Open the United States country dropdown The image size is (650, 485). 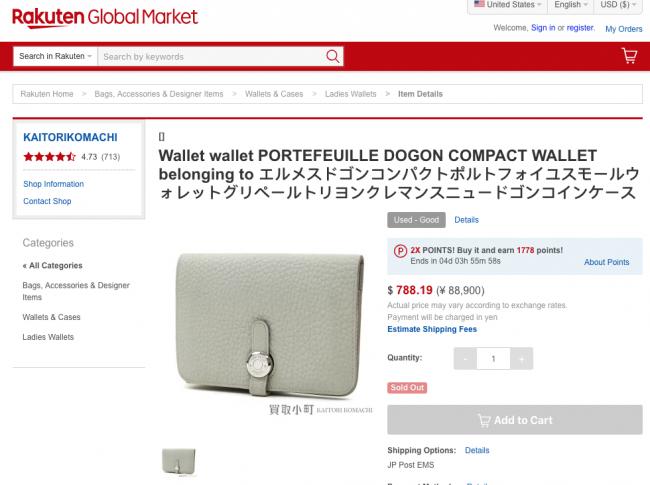click(508, 5)
